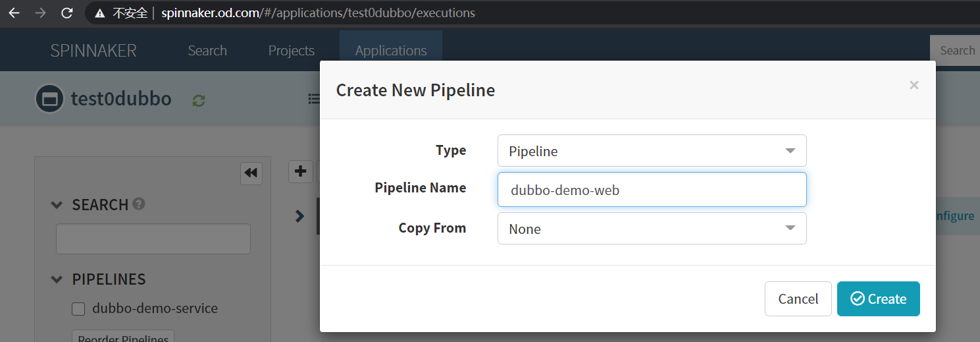Go to the Applications tab
The width and height of the screenshot is (980, 342).
391,51
